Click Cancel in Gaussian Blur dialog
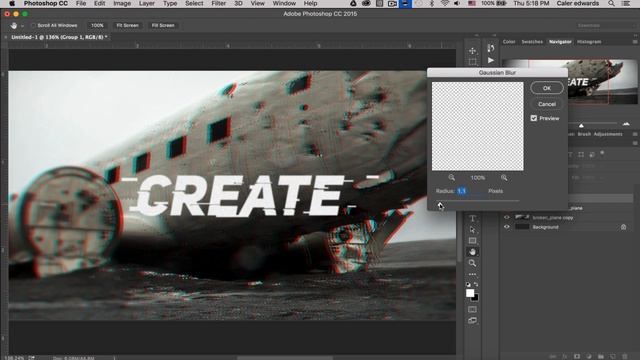 (547, 104)
